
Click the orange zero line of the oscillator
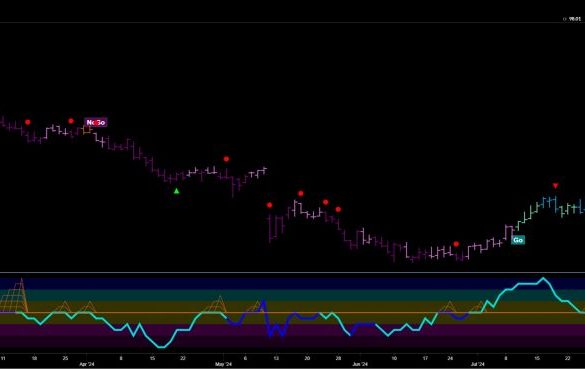(292, 313)
